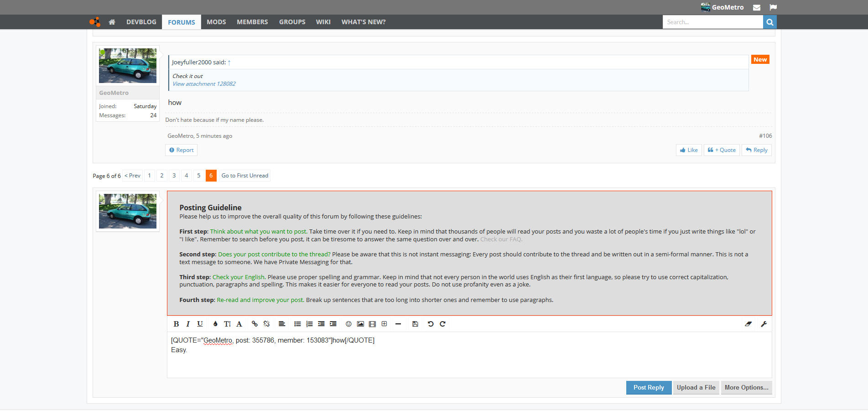This screenshot has height=411, width=868.
Task: Toggle italic formatting in the editor
Action: [x=188, y=324]
